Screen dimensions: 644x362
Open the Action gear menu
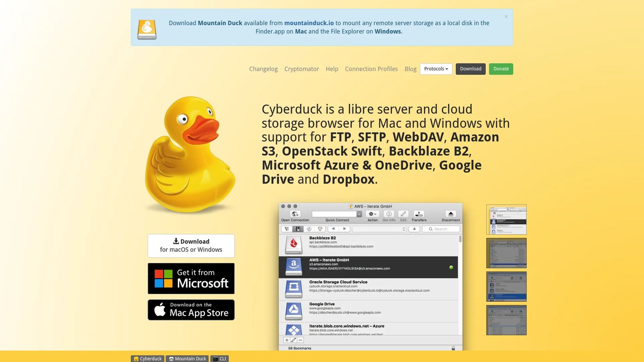point(372,214)
